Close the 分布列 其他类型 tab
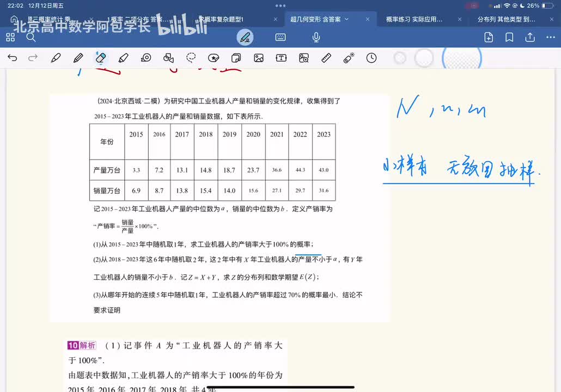Screen dimensions: 561x392 coord(552,19)
